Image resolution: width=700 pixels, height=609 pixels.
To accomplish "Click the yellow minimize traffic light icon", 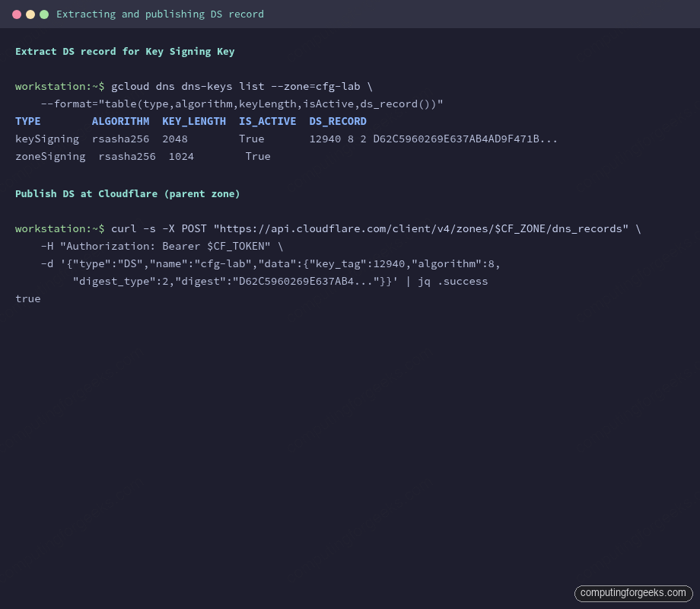I will (x=30, y=13).
